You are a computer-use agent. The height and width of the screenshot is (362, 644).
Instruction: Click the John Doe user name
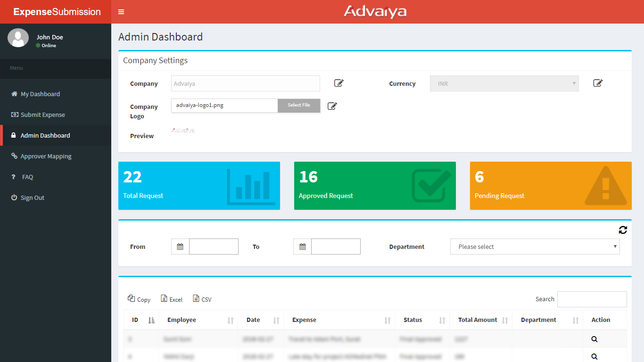(x=50, y=37)
